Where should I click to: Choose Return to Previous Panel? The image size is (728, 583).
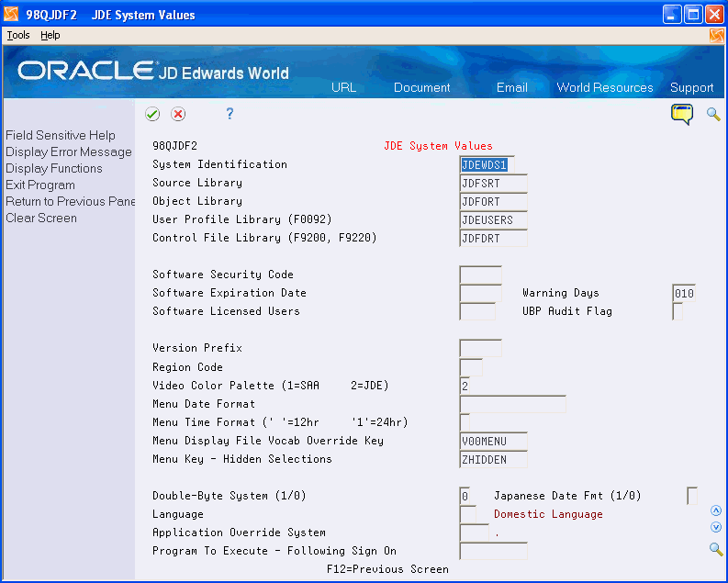(70, 201)
